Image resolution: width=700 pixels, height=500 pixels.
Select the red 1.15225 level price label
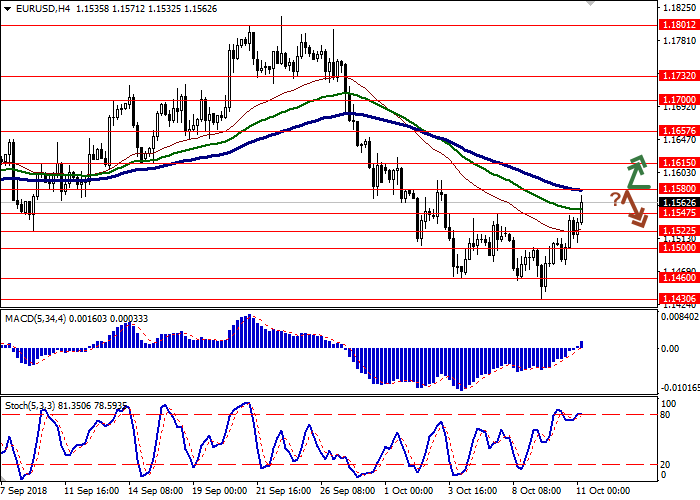coord(679,231)
